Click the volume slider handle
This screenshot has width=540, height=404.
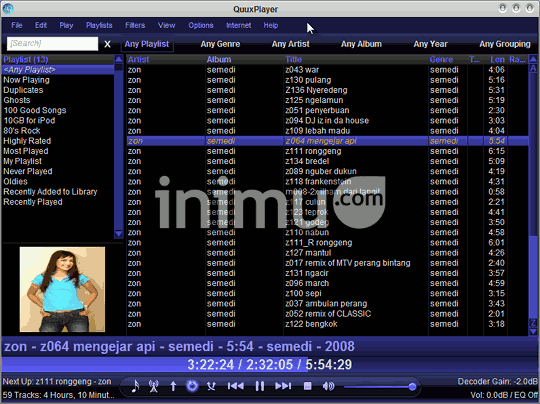(412, 387)
